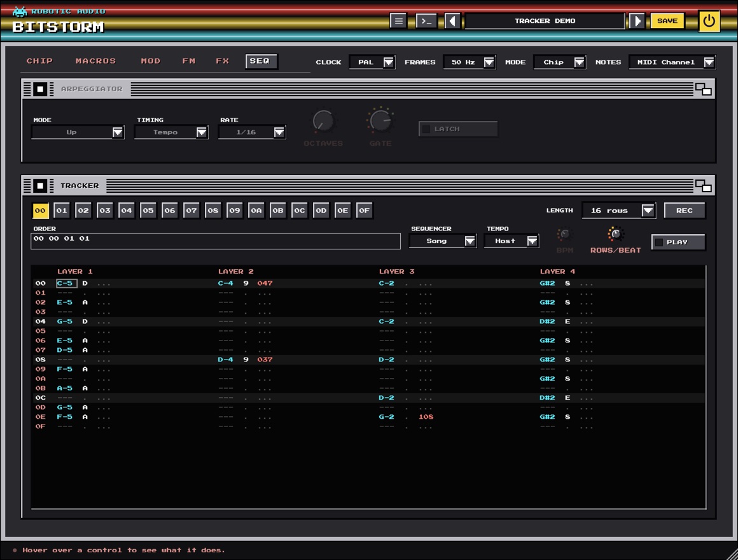The width and height of the screenshot is (738, 560).
Task: Click the Octaves knob
Action: (323, 121)
